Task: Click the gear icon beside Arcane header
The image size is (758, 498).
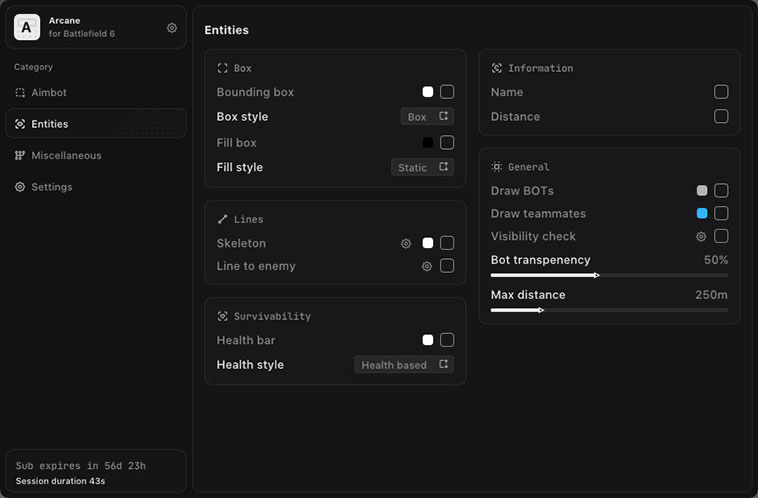Action: 172,28
